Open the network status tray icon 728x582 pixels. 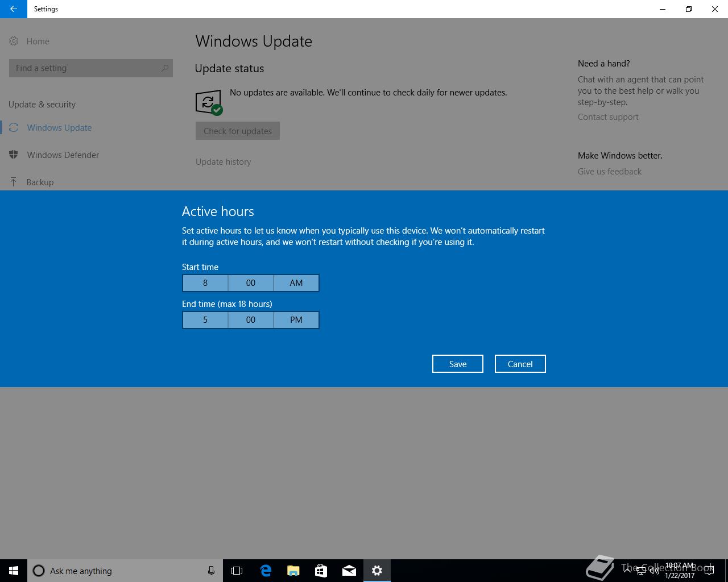pos(641,570)
